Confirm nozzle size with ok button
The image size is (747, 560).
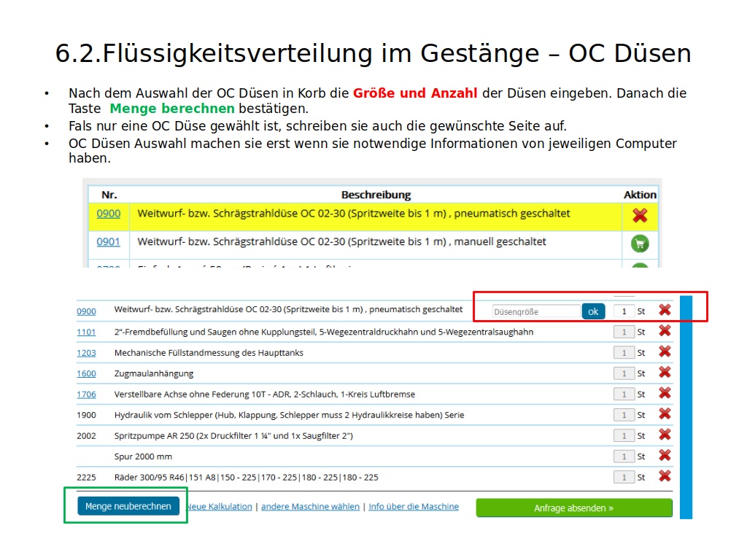pos(593,311)
